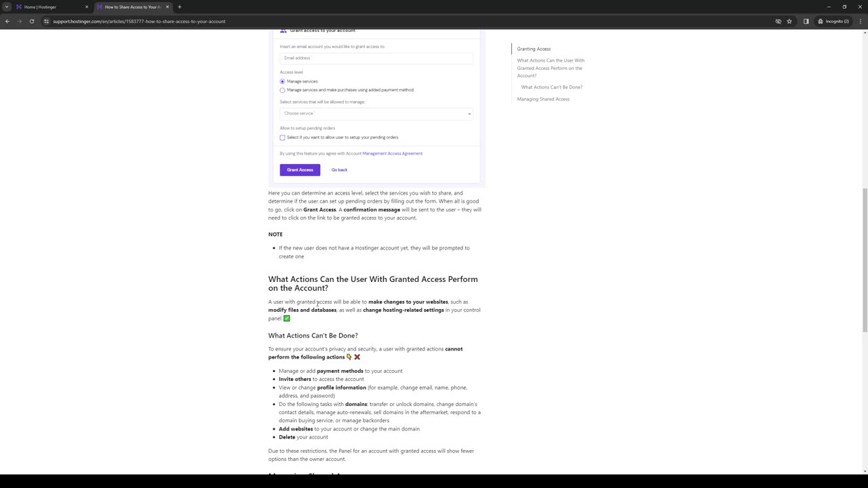
Task: Click the Email address input field
Action: (x=376, y=58)
